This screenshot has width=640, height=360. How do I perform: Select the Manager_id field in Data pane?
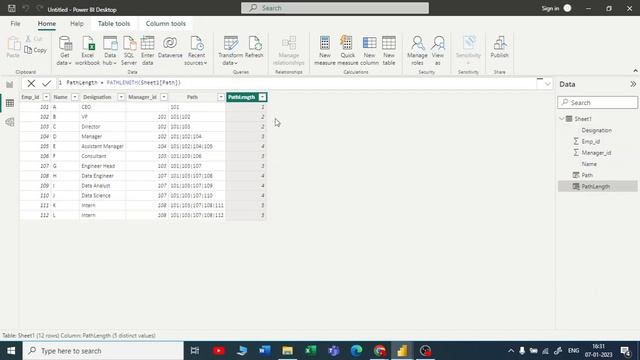click(596, 153)
